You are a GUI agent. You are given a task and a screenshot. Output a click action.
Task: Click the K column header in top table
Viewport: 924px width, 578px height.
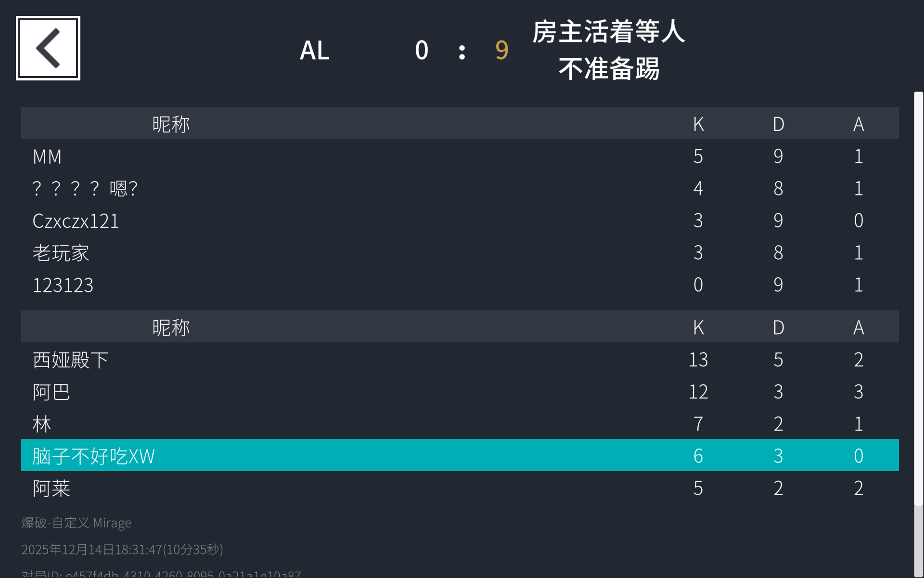698,124
